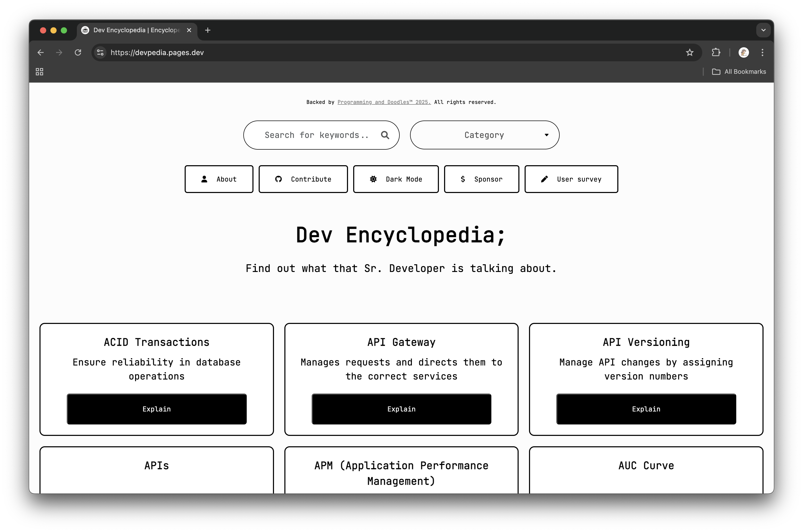View site information icon in address bar
803x532 pixels.
tap(100, 52)
